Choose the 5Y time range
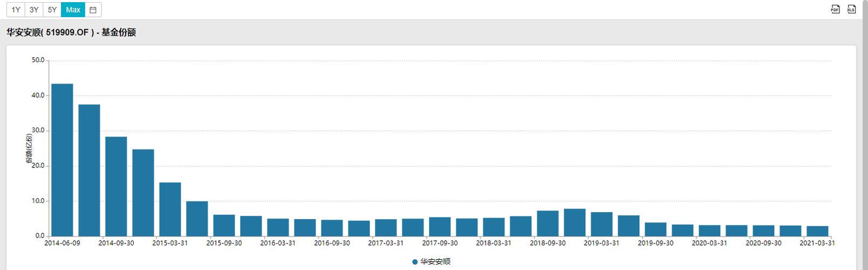The image size is (868, 270). tap(52, 10)
